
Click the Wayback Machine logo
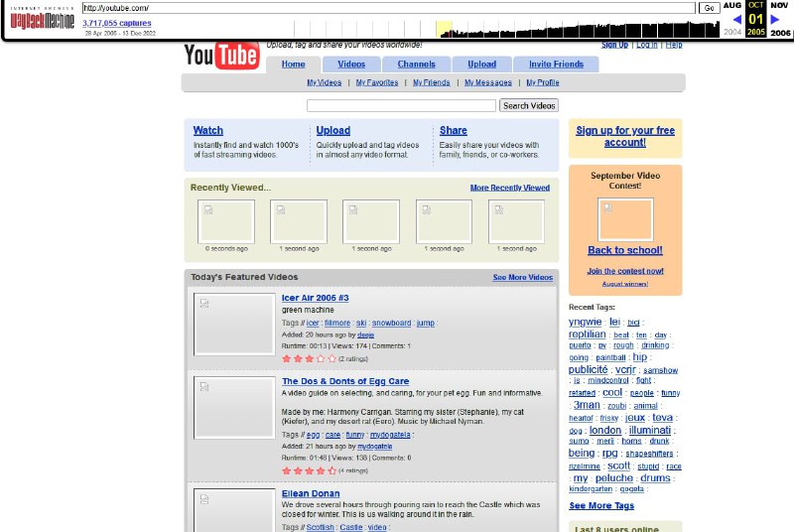tap(41, 19)
